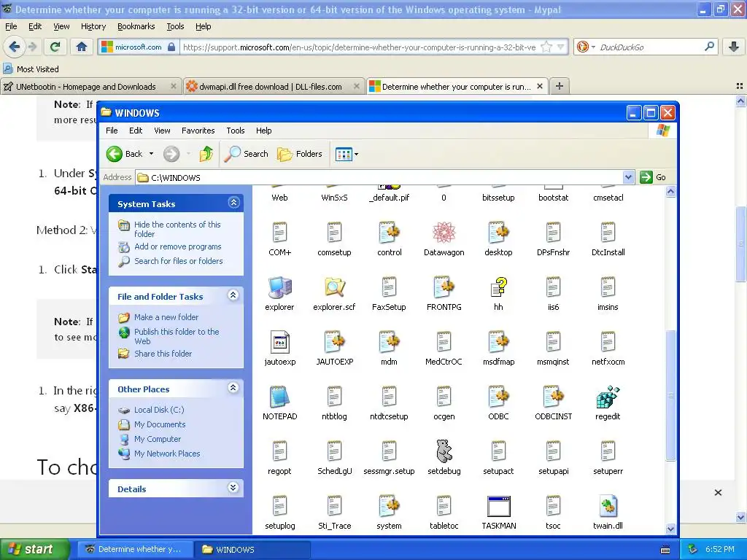Screen dimensions: 747x560
Task: Click the Explorer address input field
Action: coord(379,178)
